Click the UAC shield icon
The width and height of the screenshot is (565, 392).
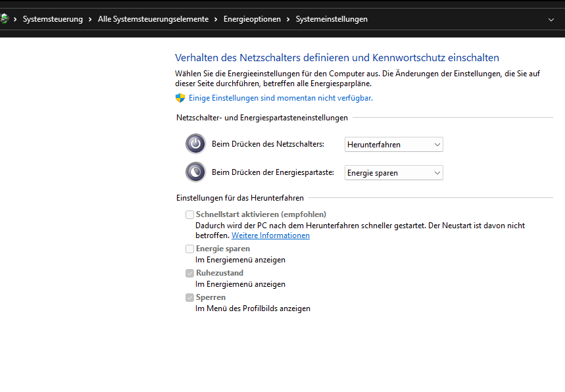coord(180,98)
